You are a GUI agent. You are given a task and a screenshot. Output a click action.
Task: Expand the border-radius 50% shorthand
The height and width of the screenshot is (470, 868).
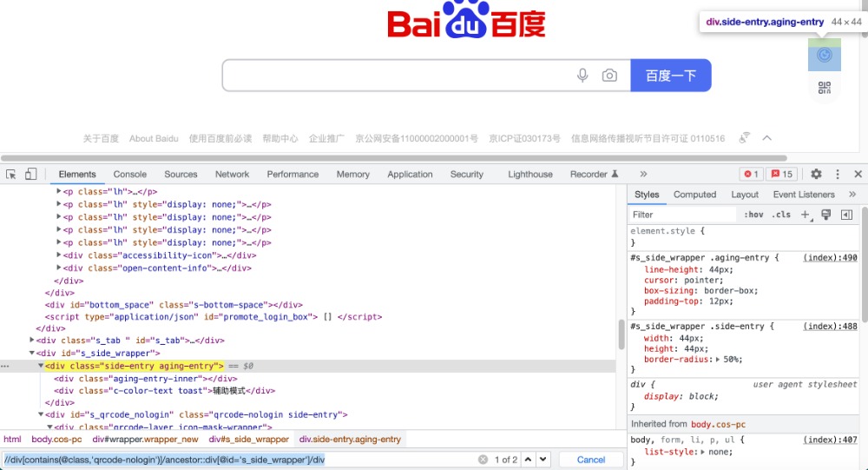(718, 359)
